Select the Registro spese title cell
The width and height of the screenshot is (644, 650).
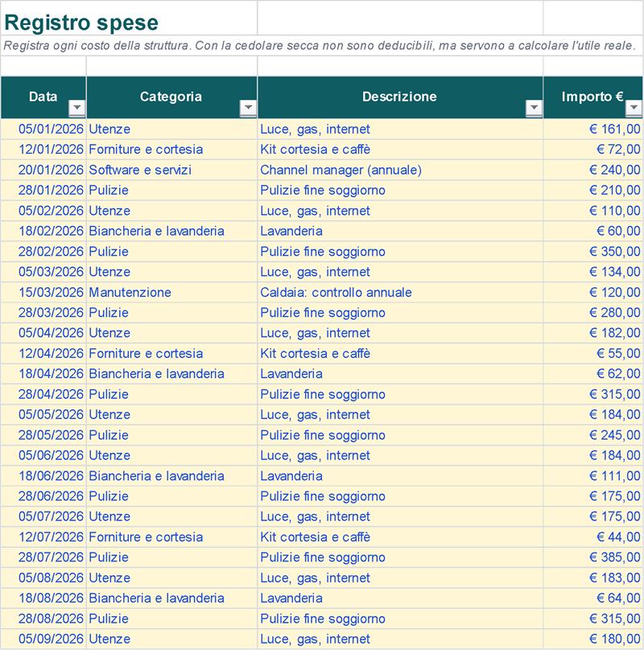pos(129,19)
